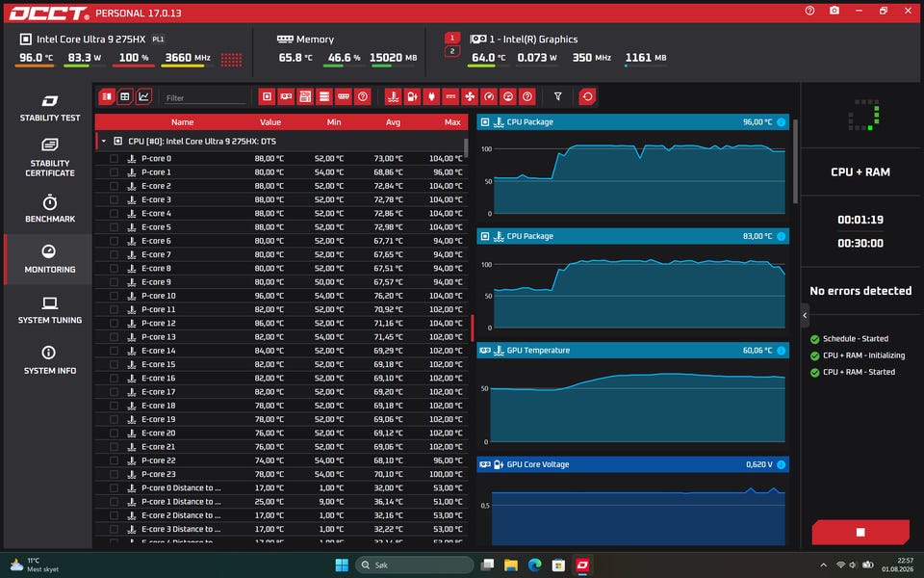
Task: Toggle question-mark filter beside memory filter
Action: point(363,96)
